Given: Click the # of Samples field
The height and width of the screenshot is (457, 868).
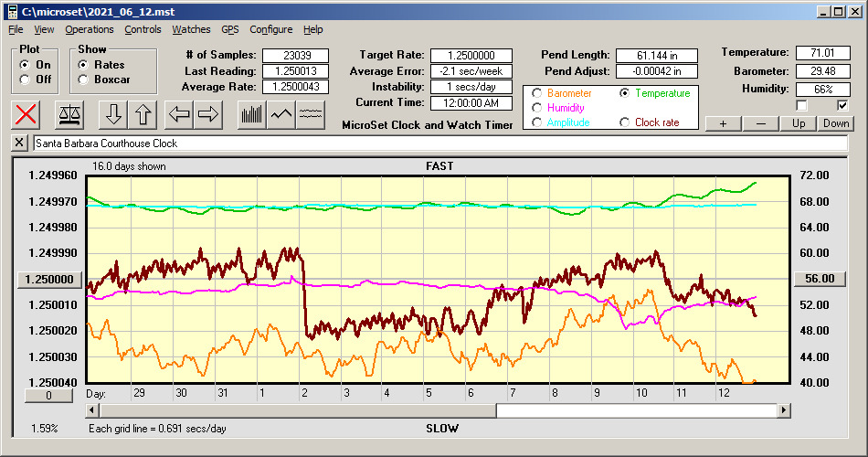Looking at the screenshot, I should point(296,56).
